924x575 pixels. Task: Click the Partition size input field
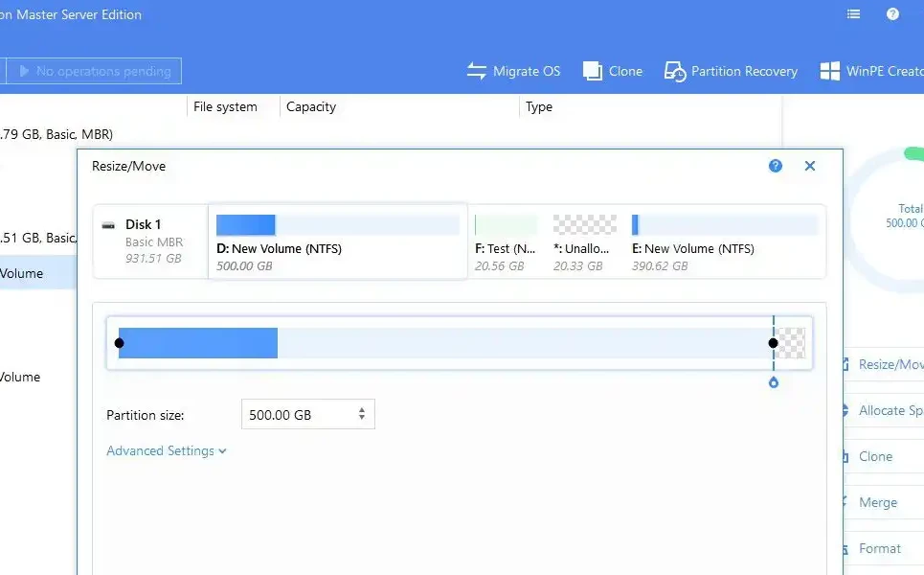pyautogui.click(x=297, y=415)
